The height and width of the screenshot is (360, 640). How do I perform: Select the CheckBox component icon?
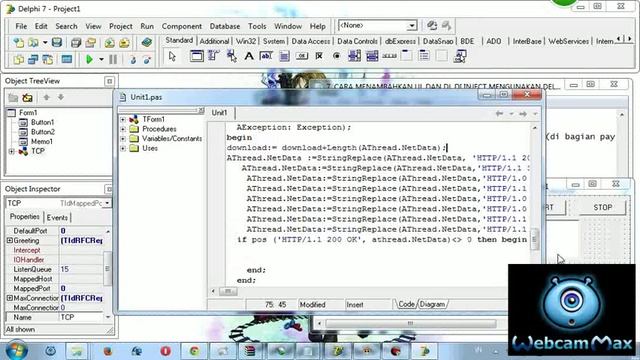(319, 56)
